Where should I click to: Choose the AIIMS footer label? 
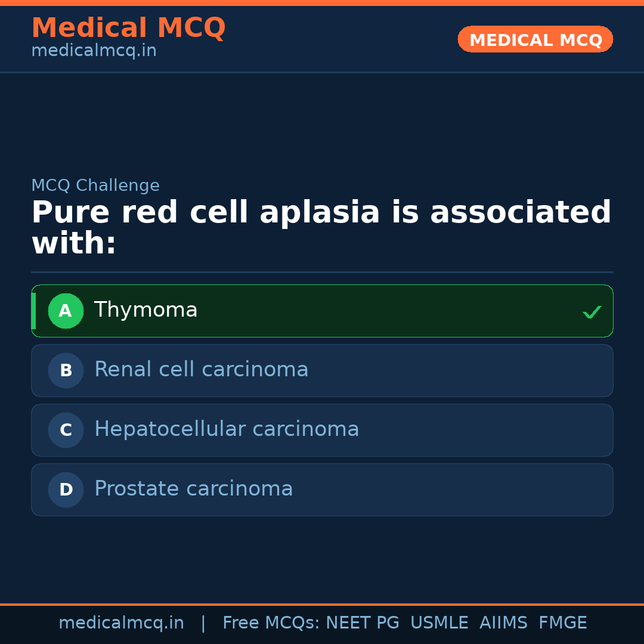click(x=503, y=623)
